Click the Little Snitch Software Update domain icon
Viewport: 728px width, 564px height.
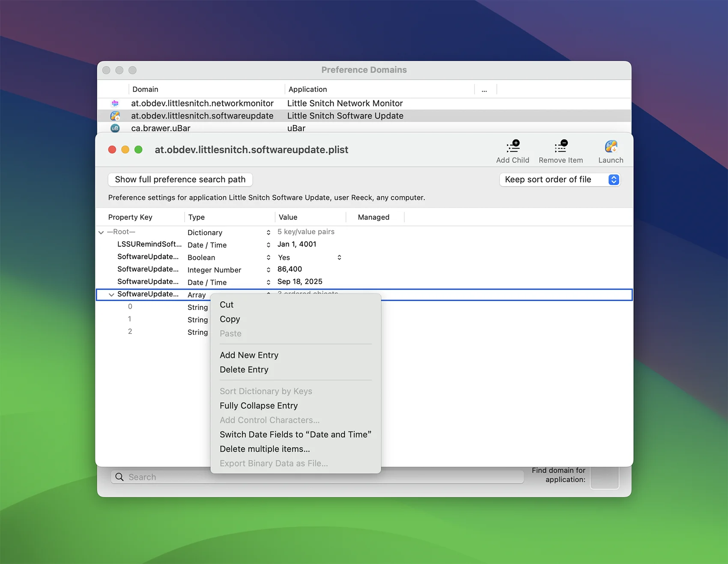click(x=115, y=116)
